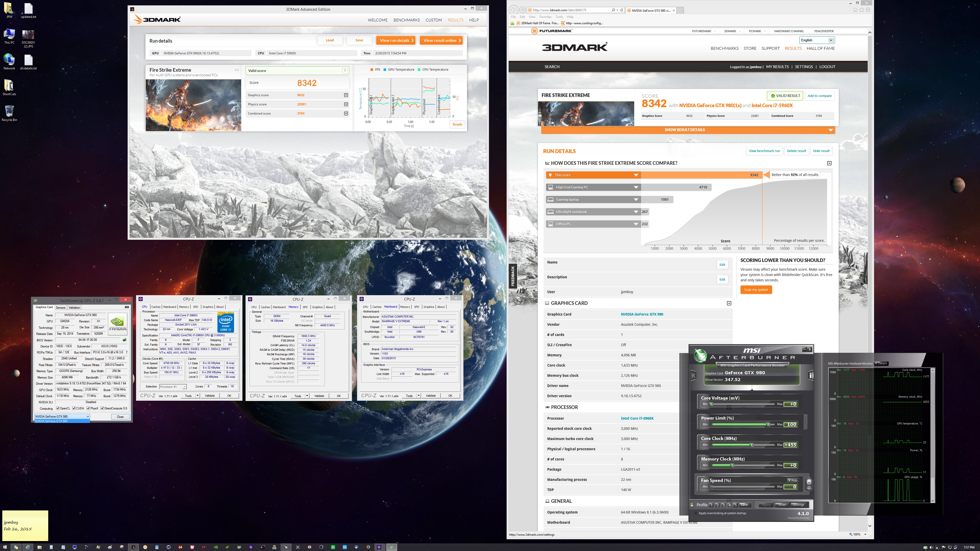
Task: Open Afterburner information panel i icon
Action: coord(810,375)
